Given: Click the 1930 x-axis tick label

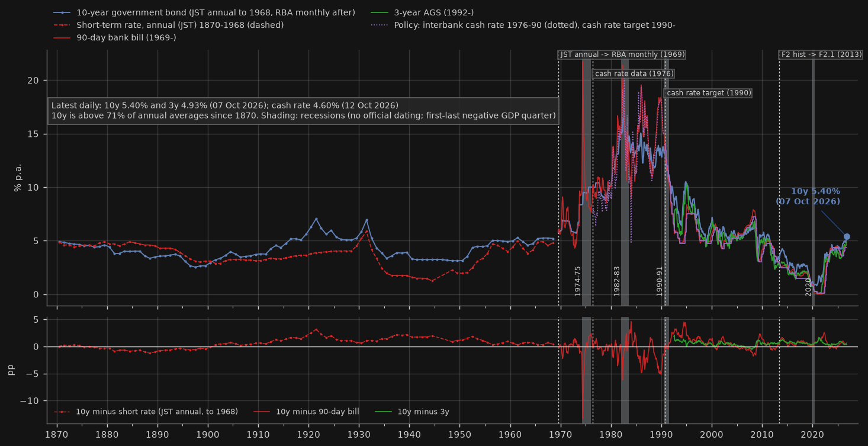Looking at the screenshot, I should pyautogui.click(x=359, y=434).
